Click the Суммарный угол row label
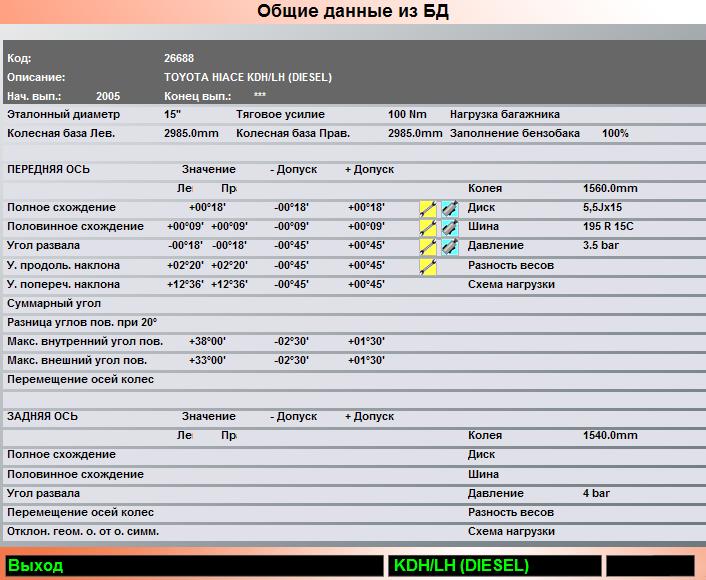Screen dimensions: 706x580 coord(54,303)
